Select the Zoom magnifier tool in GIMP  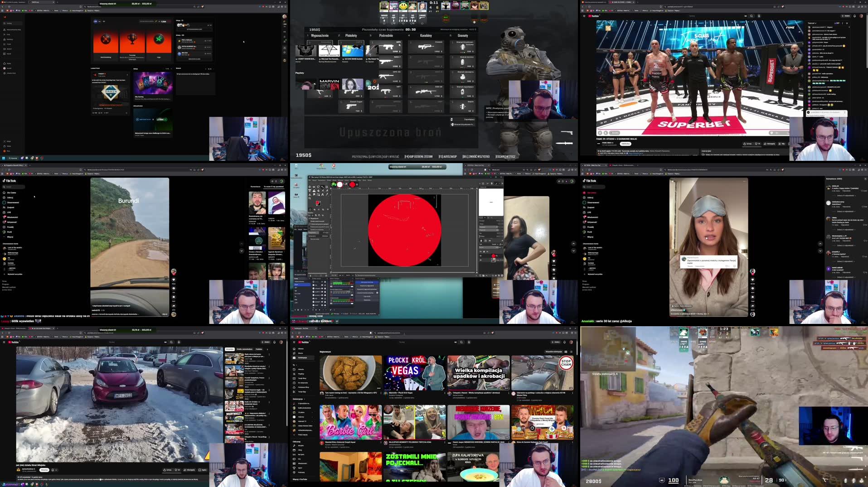(310, 198)
